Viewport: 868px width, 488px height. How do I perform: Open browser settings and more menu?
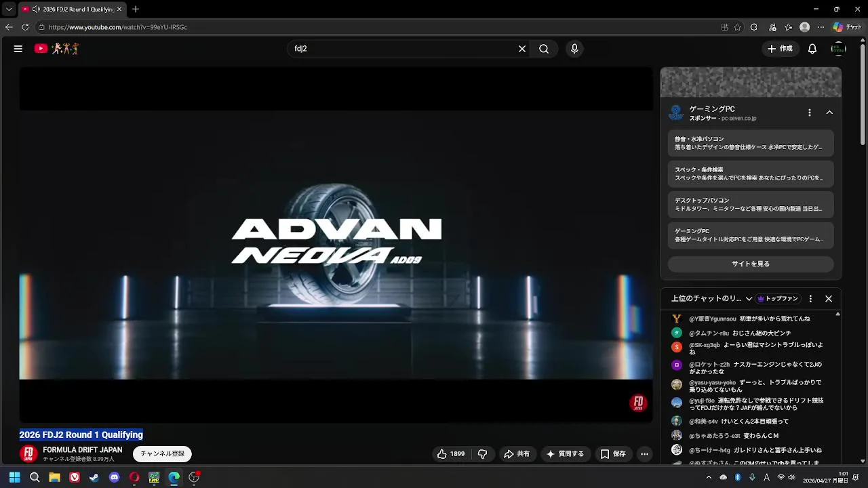(821, 27)
